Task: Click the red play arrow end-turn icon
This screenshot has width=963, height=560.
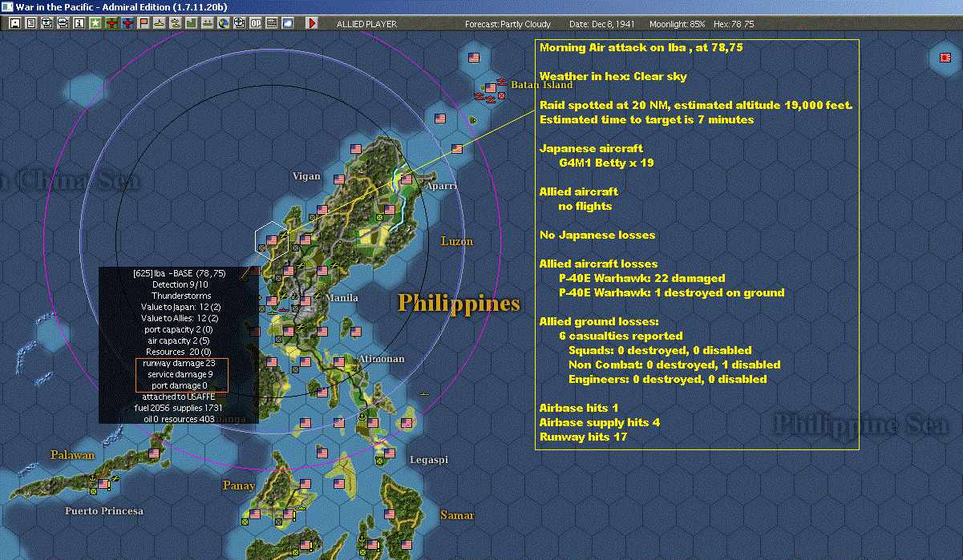Action: click(x=311, y=23)
